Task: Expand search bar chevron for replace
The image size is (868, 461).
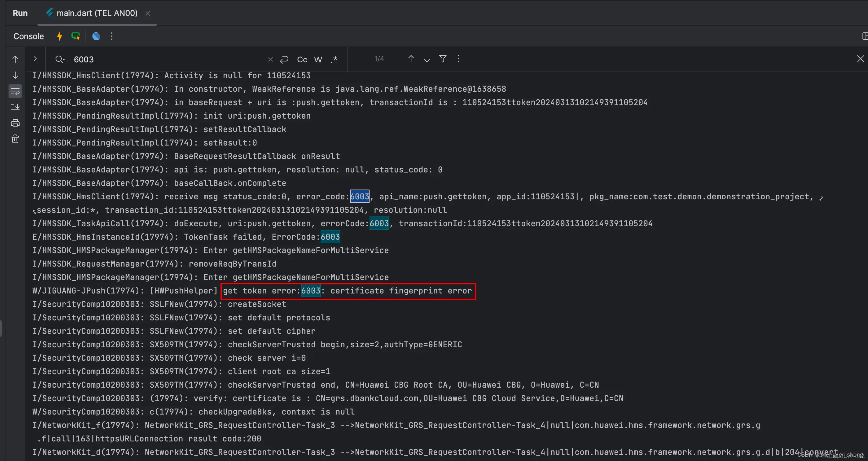Action: pos(35,59)
